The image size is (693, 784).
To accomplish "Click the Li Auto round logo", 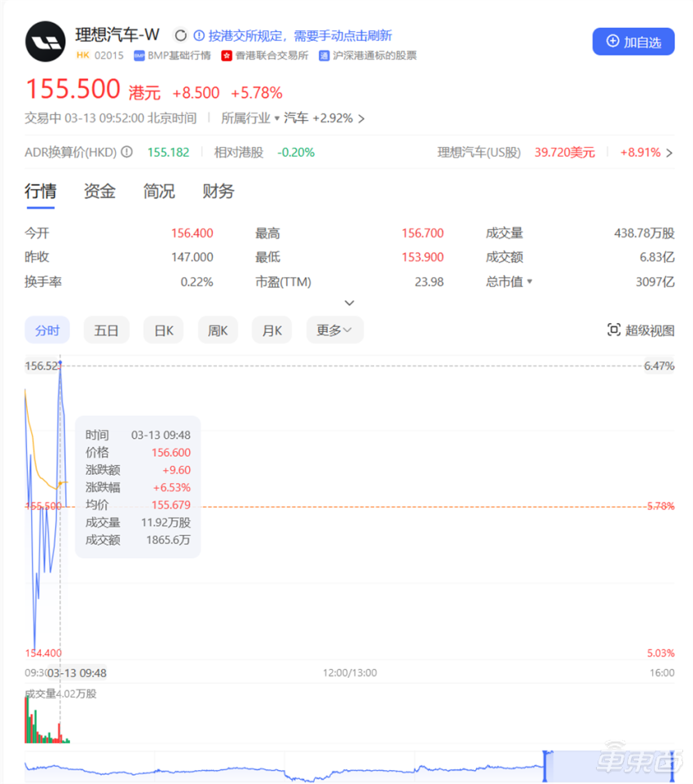I will (46, 42).
